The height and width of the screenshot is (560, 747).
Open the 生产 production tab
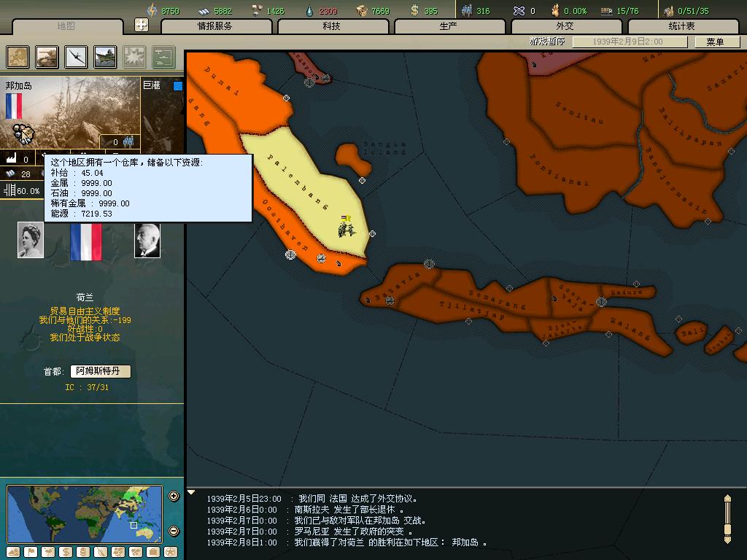(449, 26)
